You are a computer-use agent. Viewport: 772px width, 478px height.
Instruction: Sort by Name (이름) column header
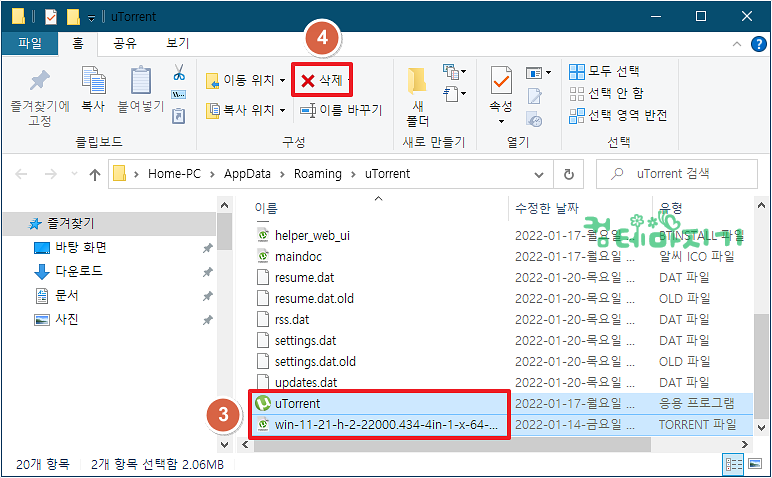pyautogui.click(x=266, y=208)
